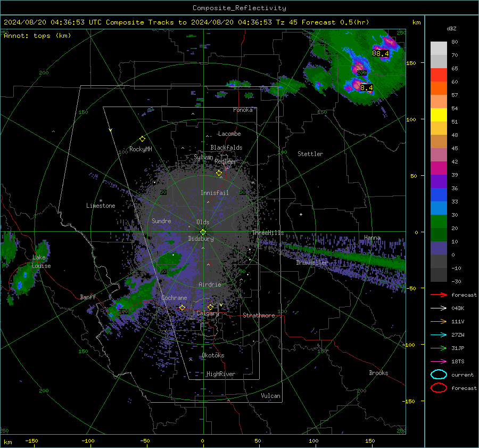Click the white plus marker west of Hanna
This screenshot has height=448, width=479.
pos(301,214)
